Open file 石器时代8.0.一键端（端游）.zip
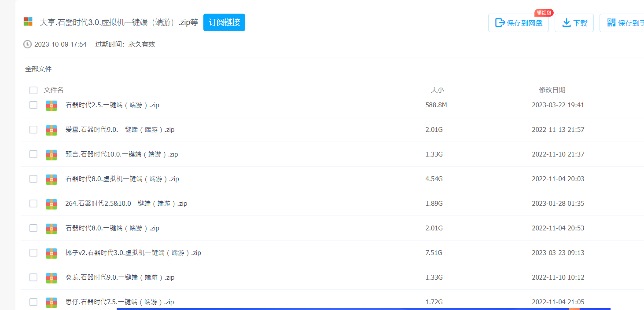The height and width of the screenshot is (310, 644). (x=112, y=228)
